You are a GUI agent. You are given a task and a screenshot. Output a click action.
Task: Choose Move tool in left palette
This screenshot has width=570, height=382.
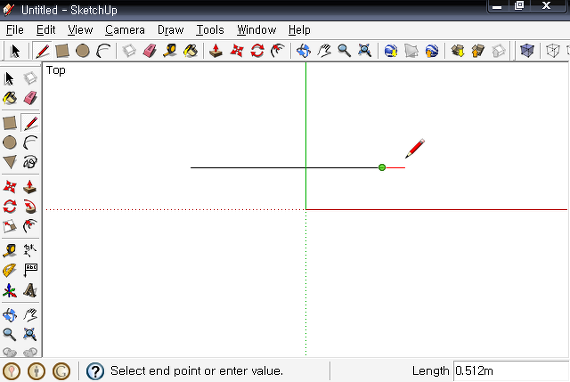pyautogui.click(x=10, y=187)
